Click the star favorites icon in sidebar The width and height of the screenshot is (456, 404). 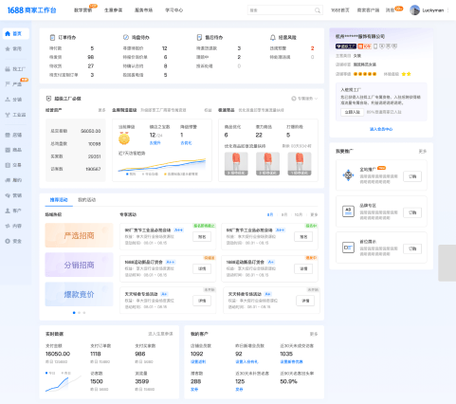(x=7, y=49)
